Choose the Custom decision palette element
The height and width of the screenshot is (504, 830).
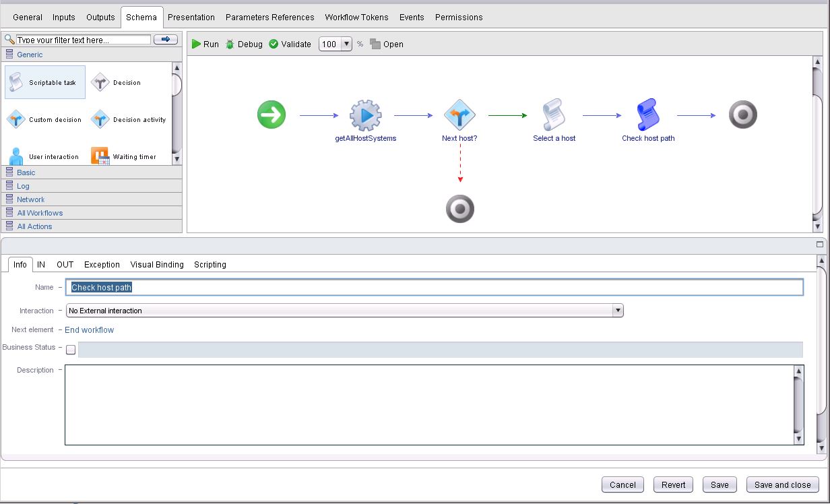[44, 120]
